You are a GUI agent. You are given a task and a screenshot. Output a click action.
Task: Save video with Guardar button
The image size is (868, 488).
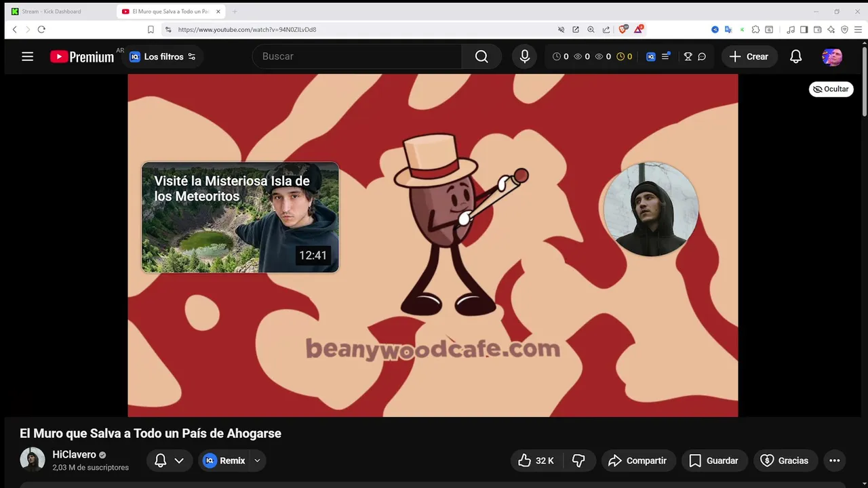click(x=714, y=460)
